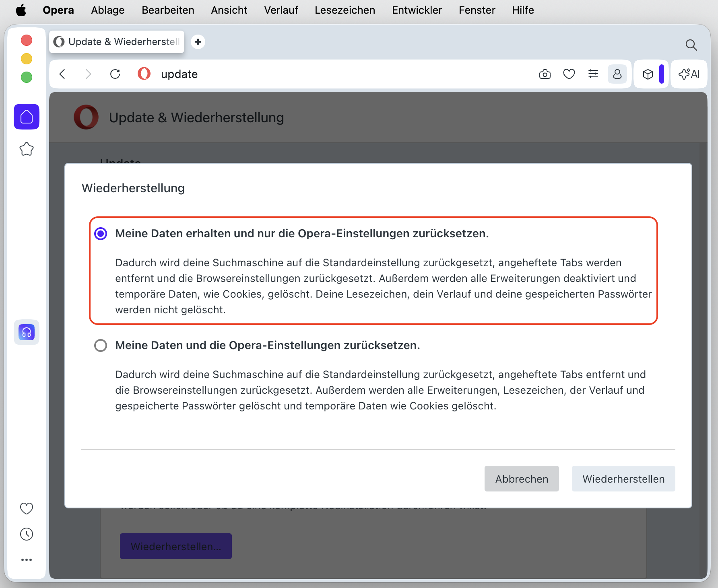The height and width of the screenshot is (588, 718).
Task: Close window with red button
Action: coord(27,40)
